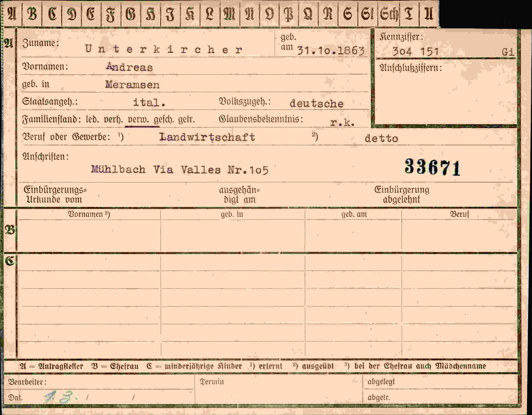Click the typed code Gi after Kennziffer

[508, 52]
